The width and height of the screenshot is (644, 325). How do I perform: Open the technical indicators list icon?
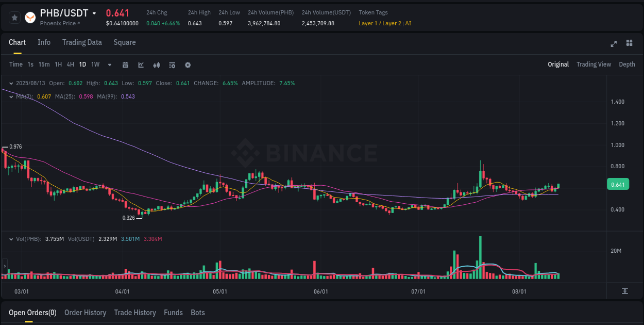tap(172, 64)
